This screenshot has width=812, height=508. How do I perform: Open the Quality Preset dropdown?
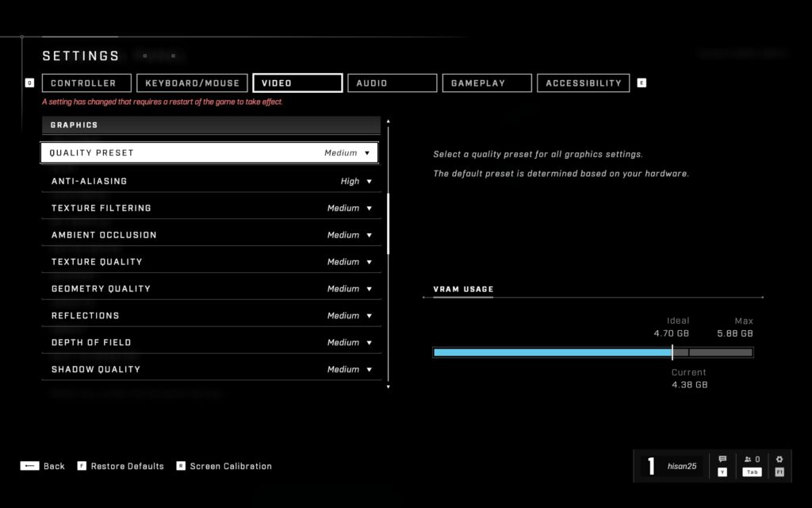click(209, 152)
